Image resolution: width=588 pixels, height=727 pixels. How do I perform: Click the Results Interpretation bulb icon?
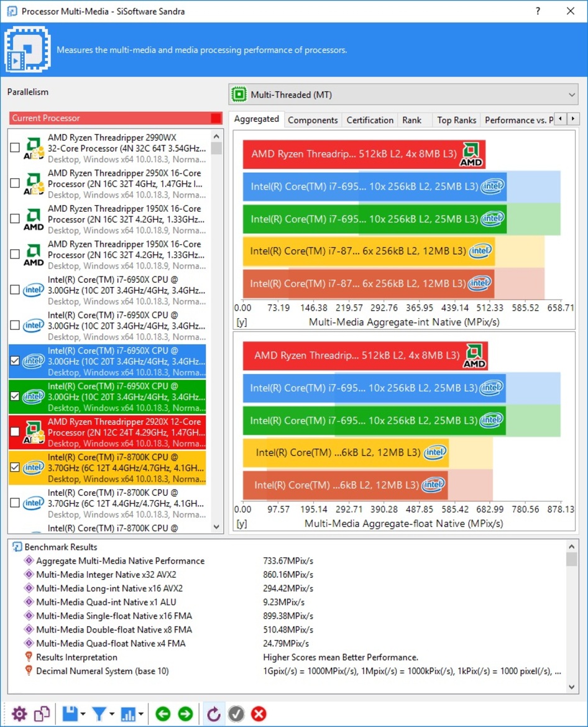(29, 657)
